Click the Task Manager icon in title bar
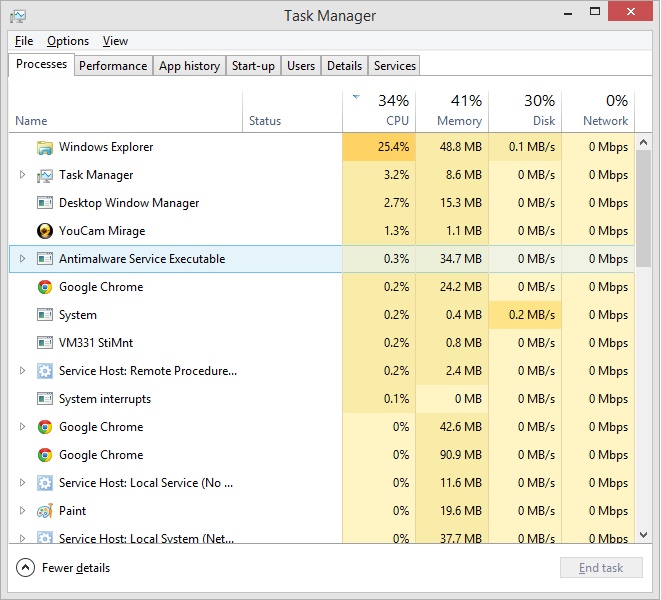This screenshot has height=600, width=661. tap(18, 16)
